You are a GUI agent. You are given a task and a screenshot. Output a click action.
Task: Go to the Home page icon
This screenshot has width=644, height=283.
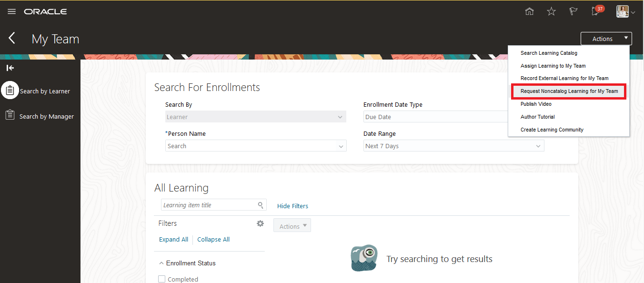pyautogui.click(x=529, y=11)
